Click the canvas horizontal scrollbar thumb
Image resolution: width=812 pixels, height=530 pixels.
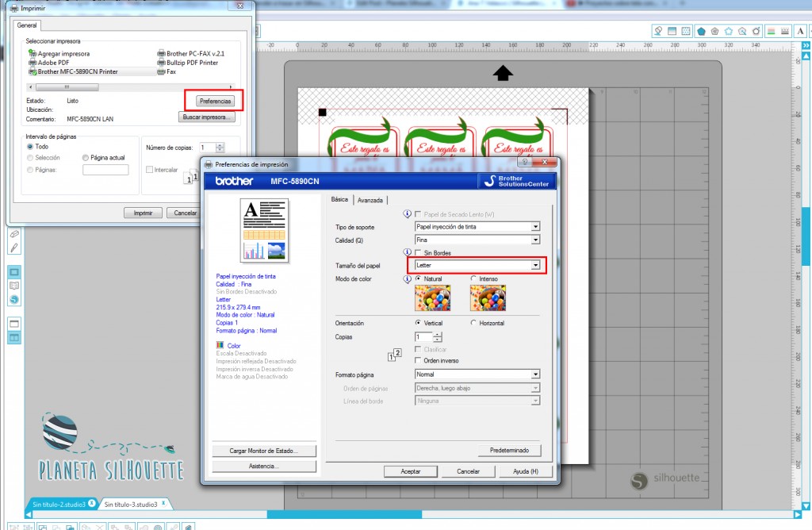pos(344,514)
